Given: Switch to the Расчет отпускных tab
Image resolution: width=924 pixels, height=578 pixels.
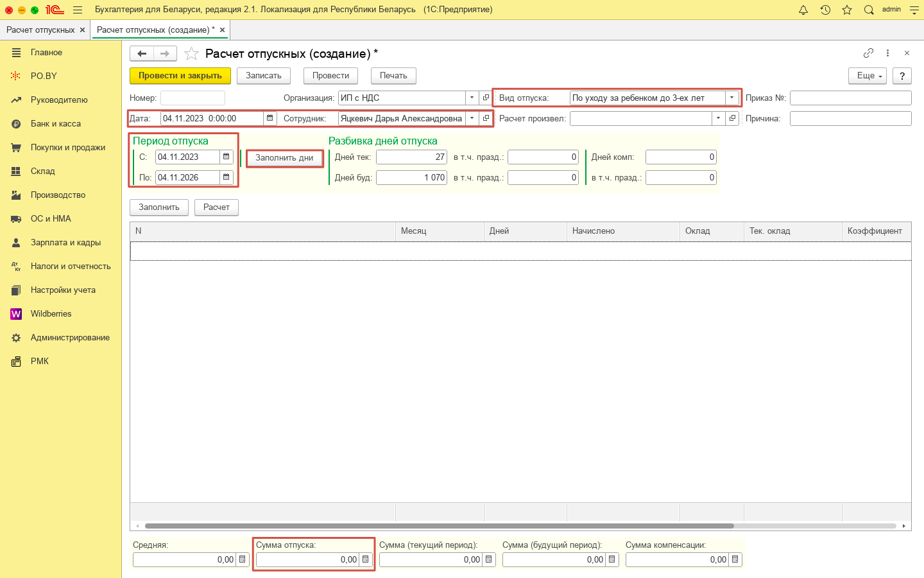Looking at the screenshot, I should point(40,30).
